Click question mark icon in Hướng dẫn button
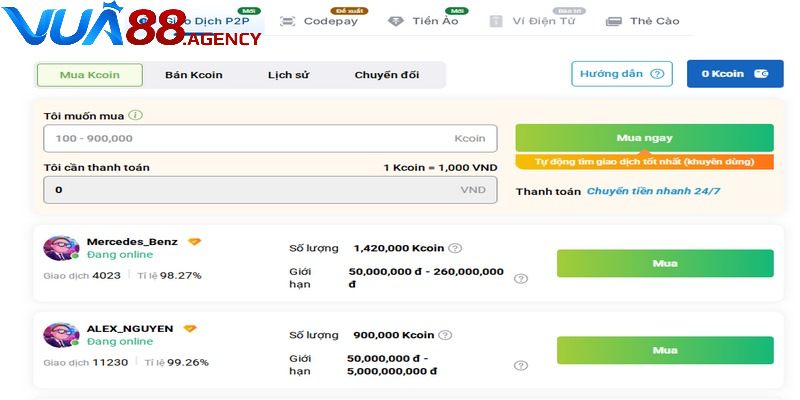Screen dimensions: 800x400 pyautogui.click(x=656, y=74)
